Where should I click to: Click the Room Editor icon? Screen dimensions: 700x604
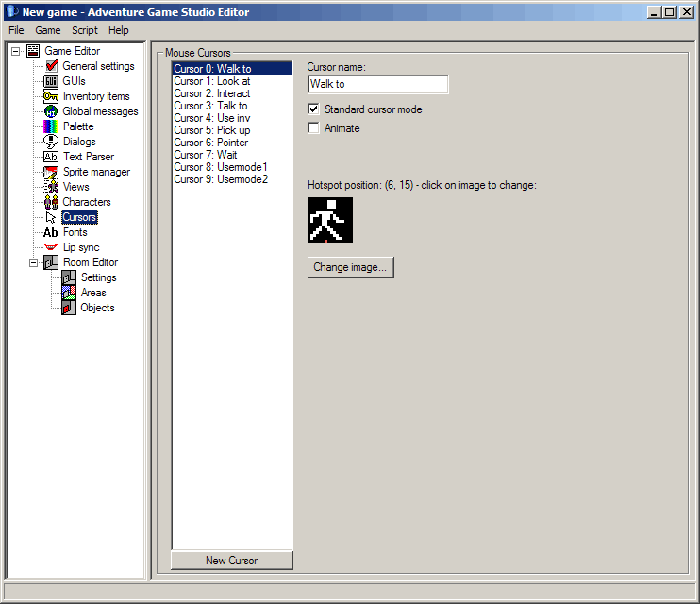pos(50,262)
